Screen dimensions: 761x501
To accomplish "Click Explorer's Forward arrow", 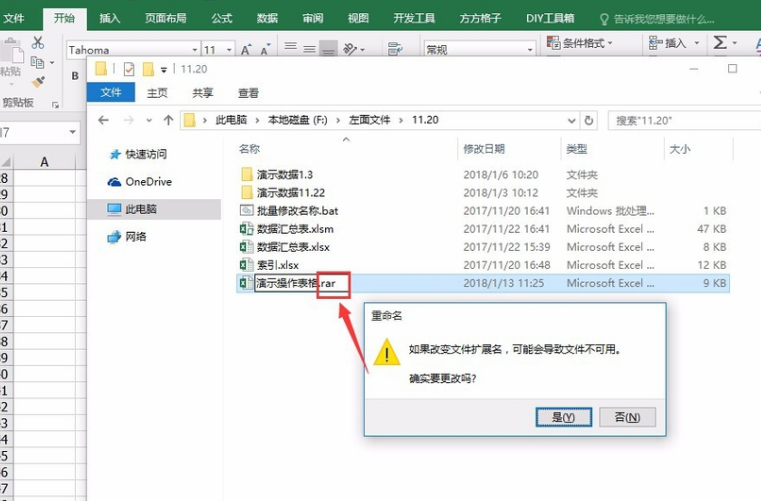I will [x=129, y=120].
